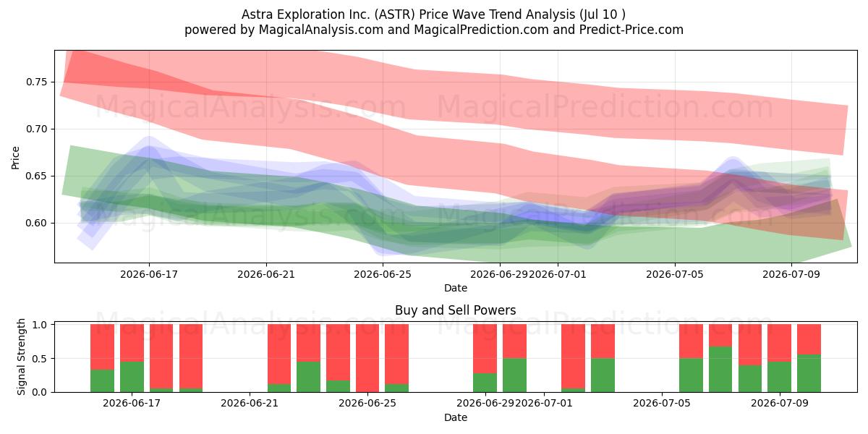Image resolution: width=868 pixels, height=434 pixels.
Task: Select the green buy segment of the 2026-06-23 bar
Action: pos(309,377)
